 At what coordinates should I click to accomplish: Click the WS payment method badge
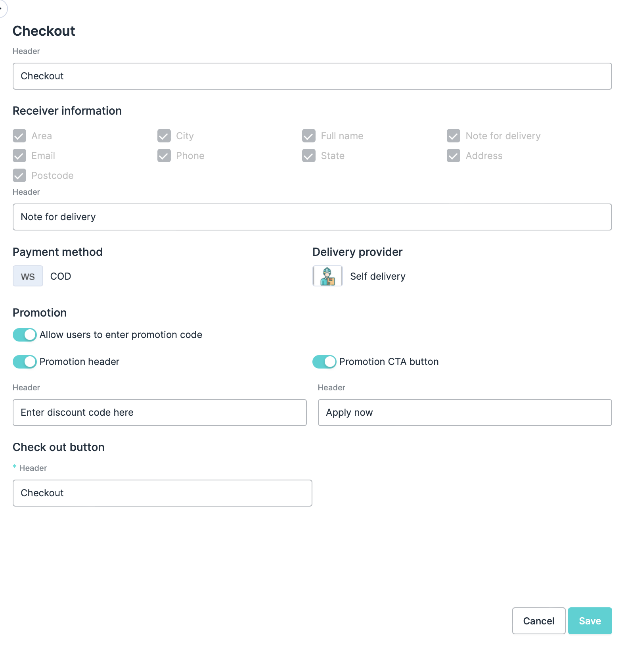(x=28, y=276)
